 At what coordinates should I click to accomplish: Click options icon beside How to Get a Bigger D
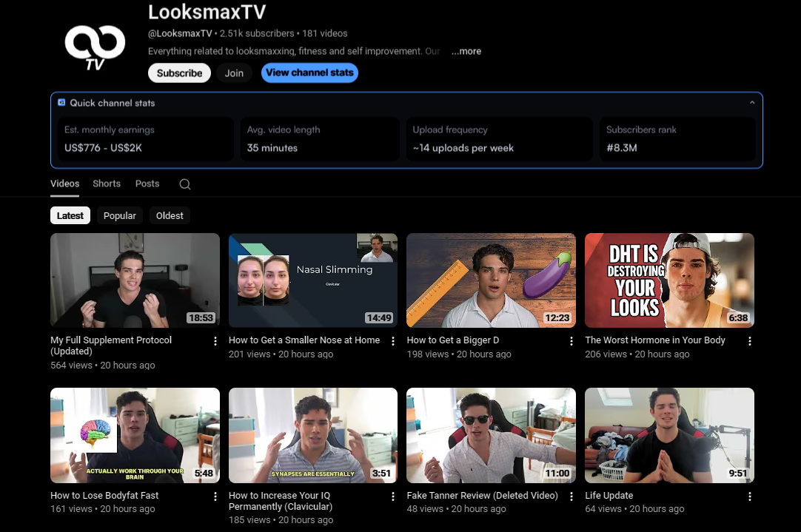coord(572,341)
